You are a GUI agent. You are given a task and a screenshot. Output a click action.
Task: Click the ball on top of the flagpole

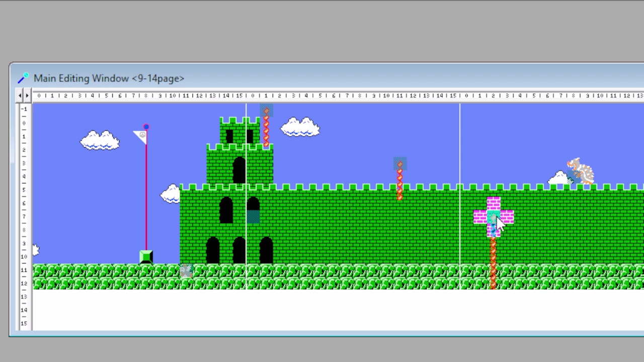pos(146,127)
